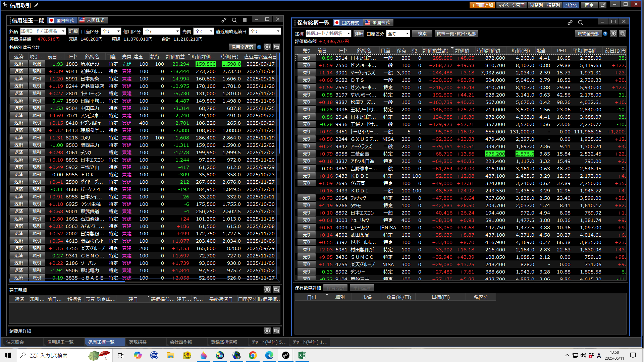This screenshot has width=644, height=362.
Task: Toggle こだわり layout button
Action: 571,5
